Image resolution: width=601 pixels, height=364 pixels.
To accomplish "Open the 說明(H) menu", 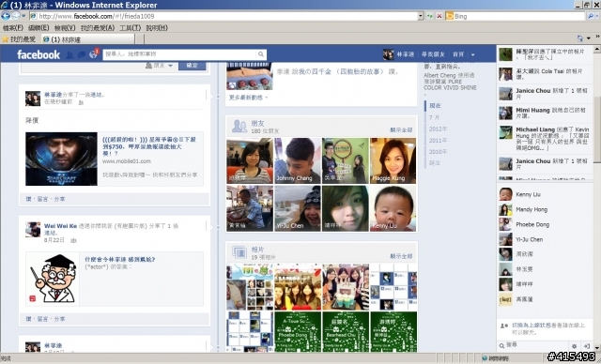I will pos(157,28).
